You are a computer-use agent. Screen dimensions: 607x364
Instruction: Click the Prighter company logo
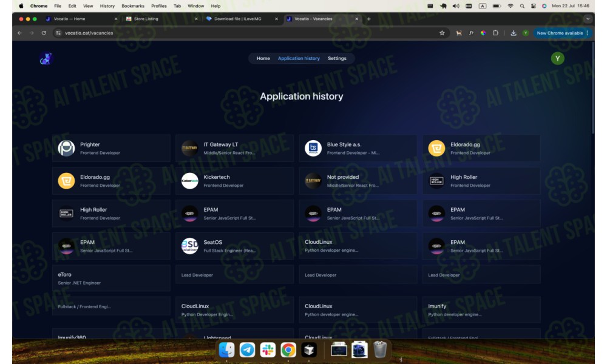click(66, 148)
